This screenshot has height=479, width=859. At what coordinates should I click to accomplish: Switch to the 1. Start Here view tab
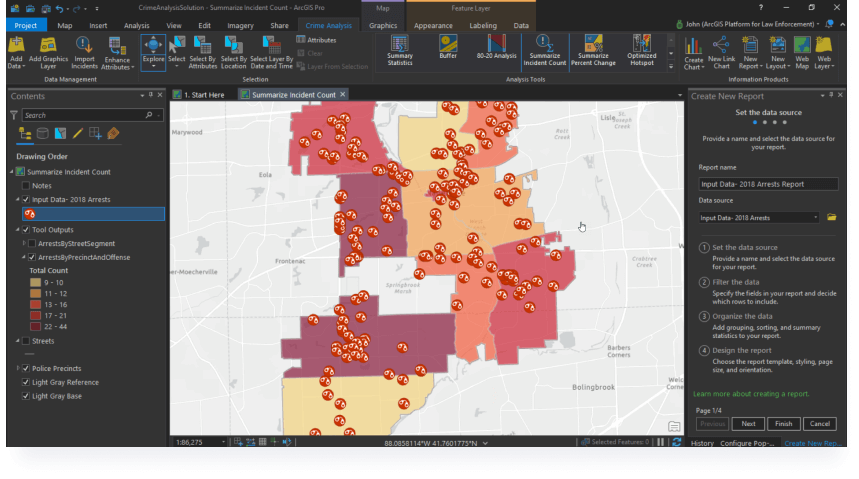pyautogui.click(x=204, y=95)
